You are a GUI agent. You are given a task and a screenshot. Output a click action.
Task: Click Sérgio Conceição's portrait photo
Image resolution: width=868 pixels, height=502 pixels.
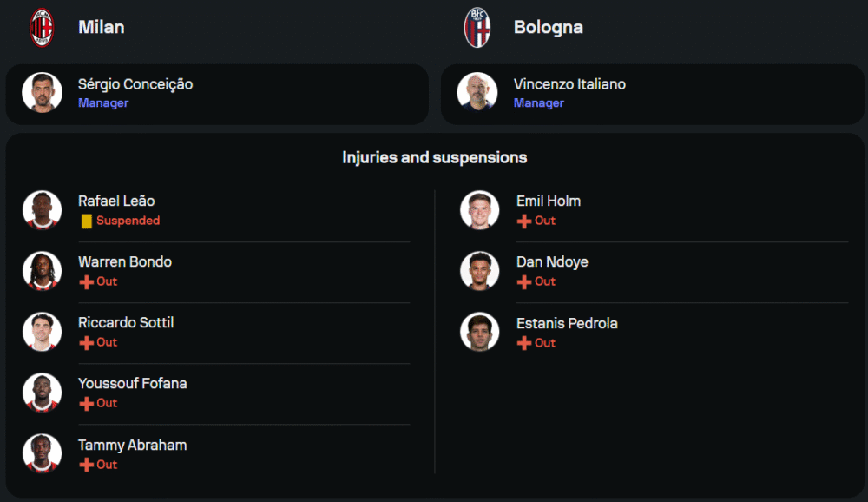42,93
